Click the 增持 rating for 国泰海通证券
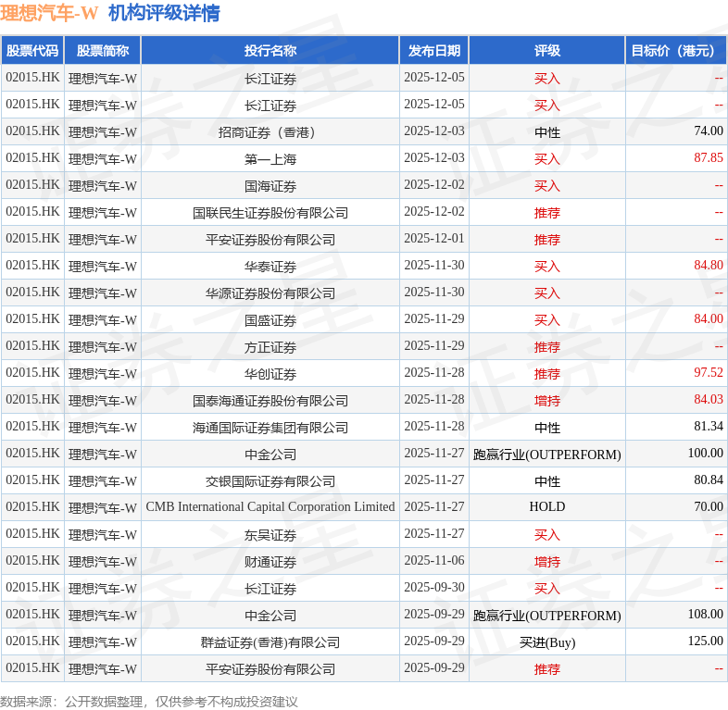728x710 pixels. (x=547, y=401)
